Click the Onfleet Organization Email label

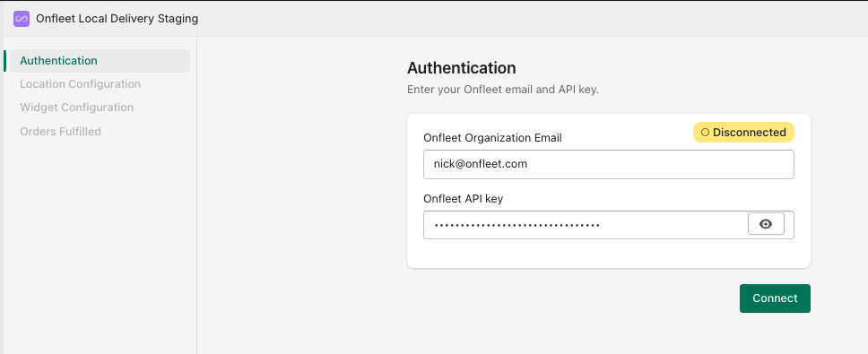[x=492, y=138]
